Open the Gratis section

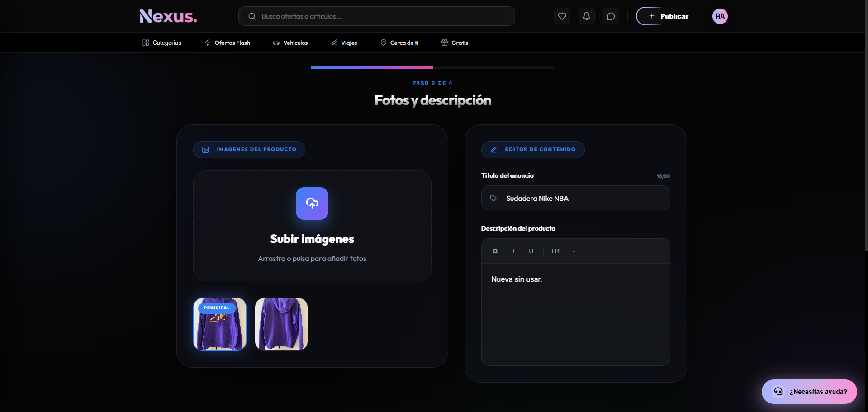pos(455,43)
